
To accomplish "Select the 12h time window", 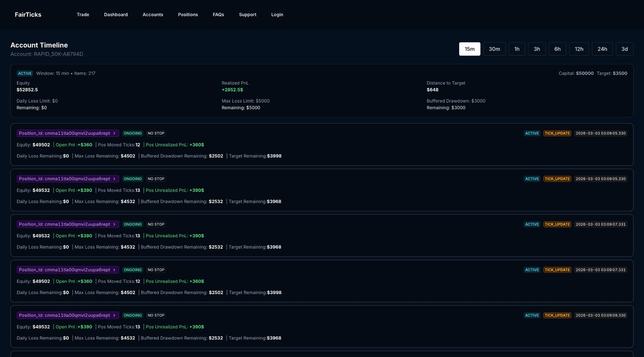I will pyautogui.click(x=579, y=49).
